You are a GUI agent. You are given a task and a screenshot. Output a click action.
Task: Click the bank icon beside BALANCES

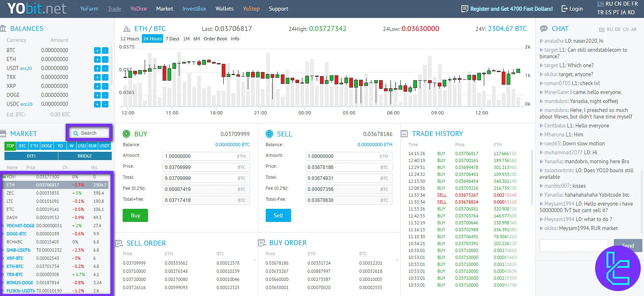coord(3,29)
